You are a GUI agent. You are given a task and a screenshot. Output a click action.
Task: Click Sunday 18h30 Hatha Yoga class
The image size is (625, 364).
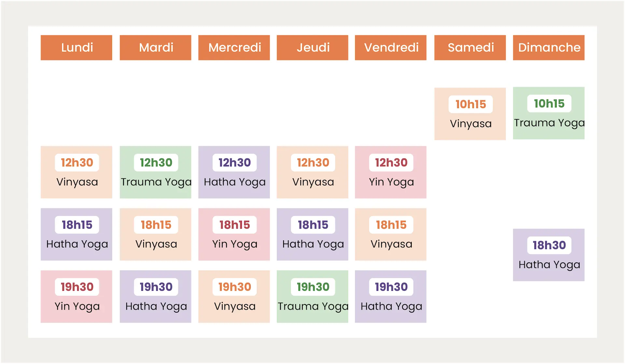(x=549, y=255)
